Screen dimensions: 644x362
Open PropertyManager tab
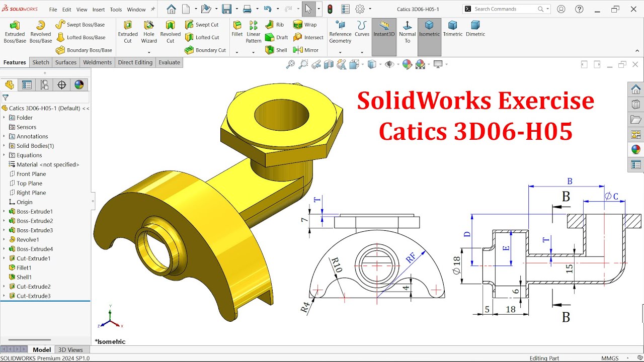click(x=27, y=85)
